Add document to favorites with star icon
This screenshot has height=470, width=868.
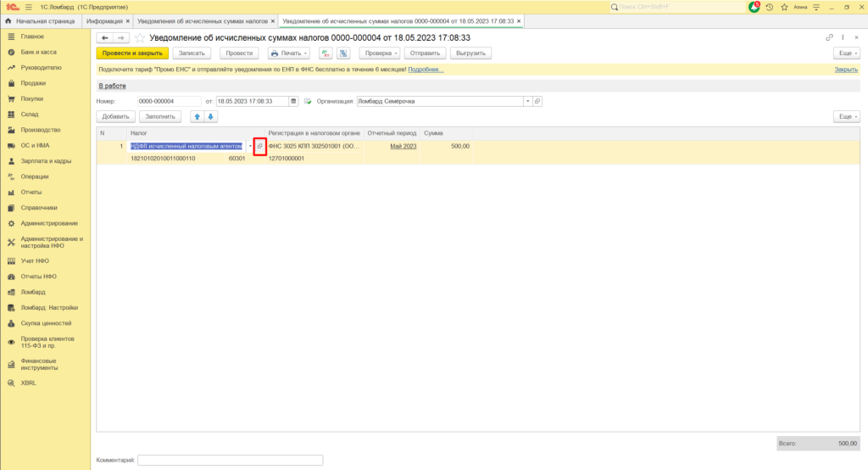click(x=140, y=38)
